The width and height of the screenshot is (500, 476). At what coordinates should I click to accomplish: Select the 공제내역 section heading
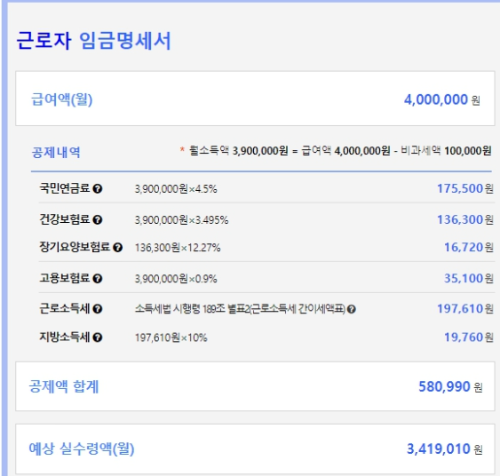(56, 152)
